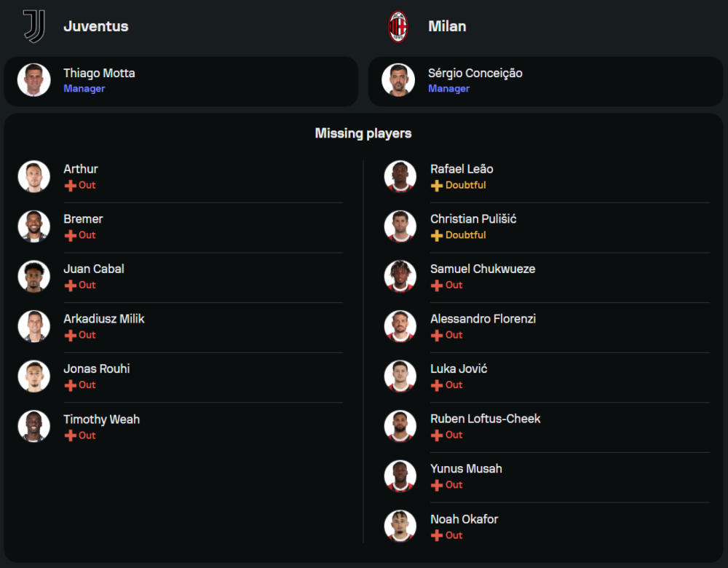The image size is (728, 568).
Task: Open Sérgio Conceição's manager photo
Action: [x=398, y=80]
